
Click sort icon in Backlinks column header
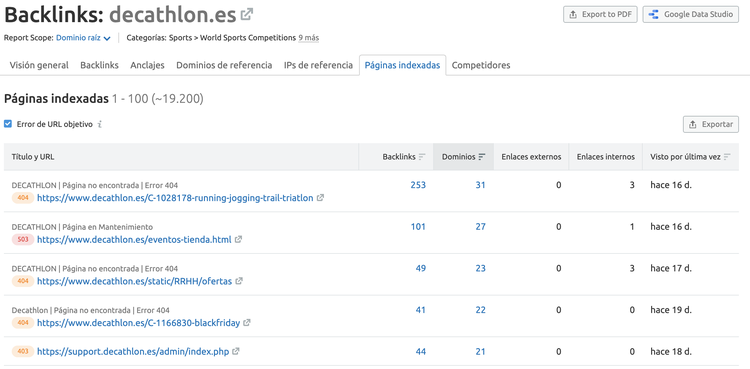click(x=422, y=157)
